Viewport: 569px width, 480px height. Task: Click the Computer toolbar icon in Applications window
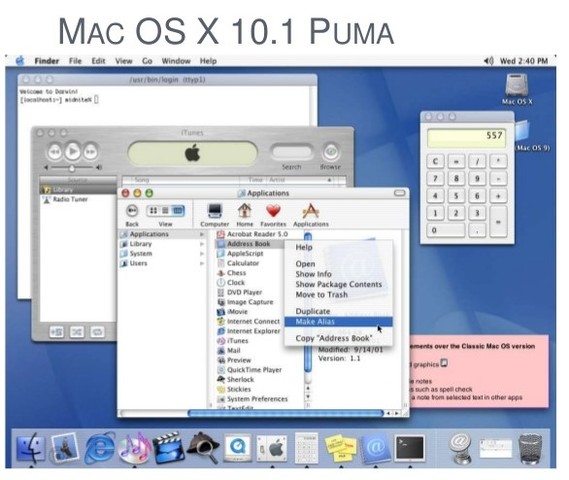click(214, 214)
